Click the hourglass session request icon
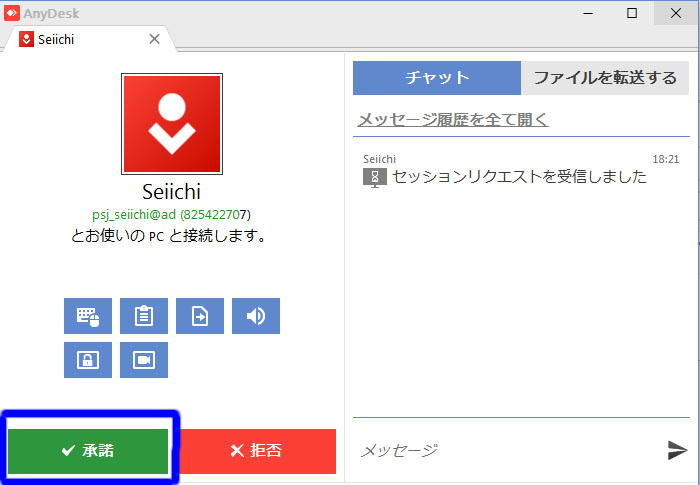 click(x=375, y=178)
